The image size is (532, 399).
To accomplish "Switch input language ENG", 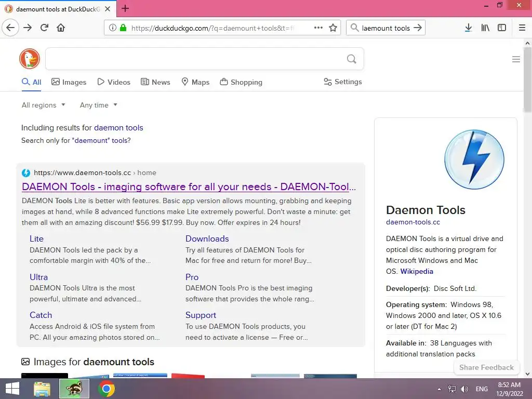I will (482, 389).
